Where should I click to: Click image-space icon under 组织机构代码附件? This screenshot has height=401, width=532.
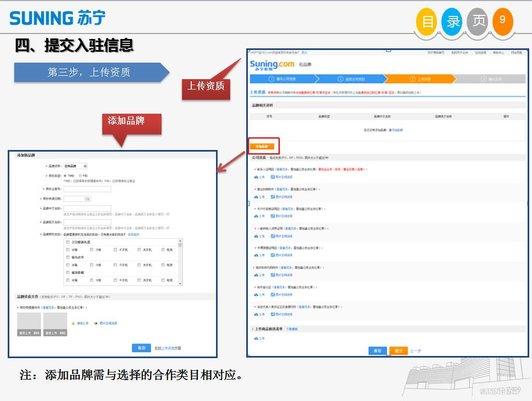[x=273, y=275]
